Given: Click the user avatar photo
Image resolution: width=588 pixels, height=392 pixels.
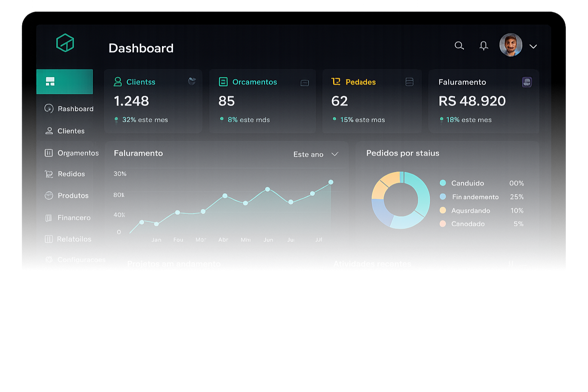Looking at the screenshot, I should click(x=511, y=45).
